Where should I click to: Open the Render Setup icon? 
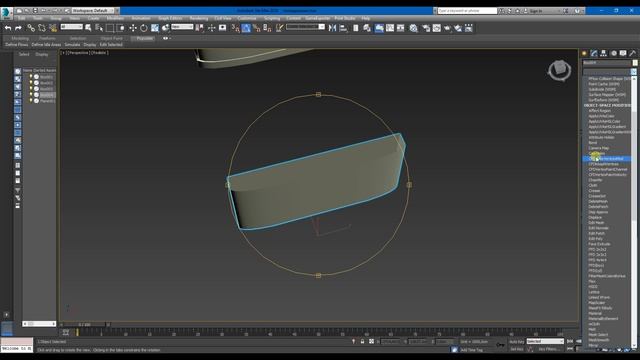(x=426, y=28)
